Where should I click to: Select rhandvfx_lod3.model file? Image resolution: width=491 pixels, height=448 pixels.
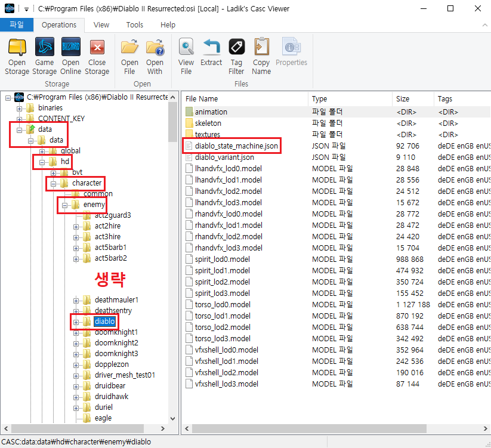point(336,248)
